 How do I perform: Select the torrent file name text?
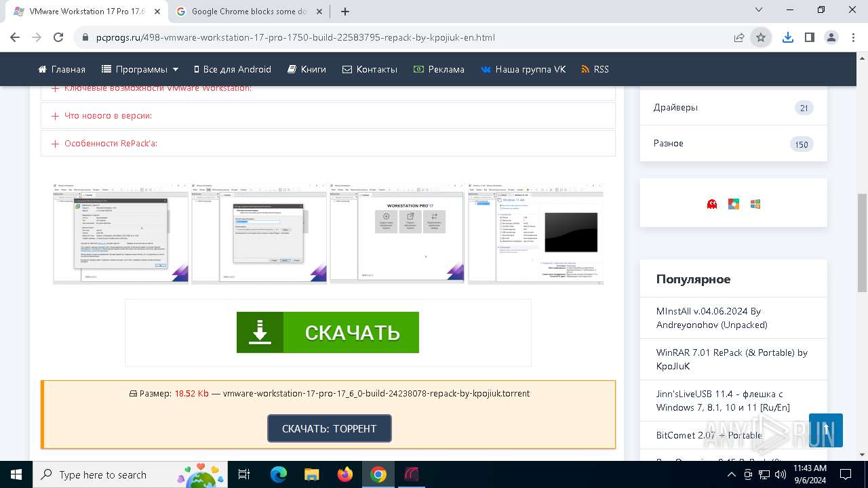(x=376, y=393)
